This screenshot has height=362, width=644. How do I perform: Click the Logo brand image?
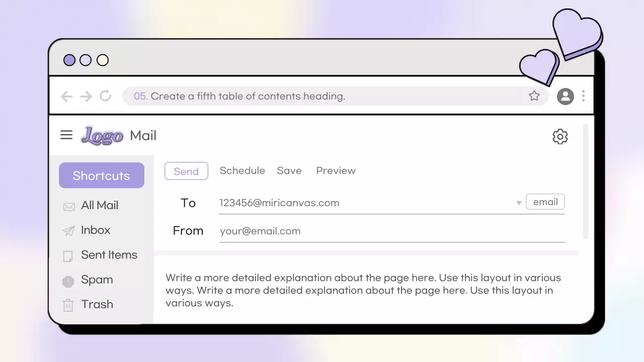(x=102, y=136)
